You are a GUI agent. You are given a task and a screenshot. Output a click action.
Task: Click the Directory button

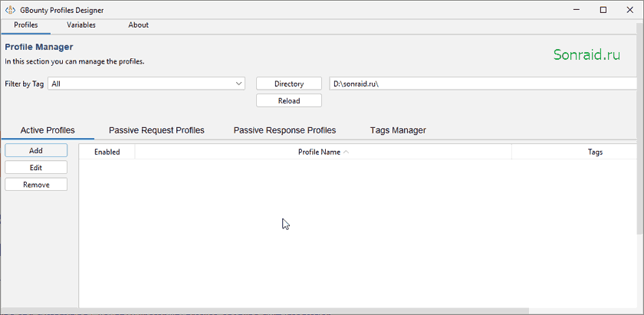[x=289, y=84]
